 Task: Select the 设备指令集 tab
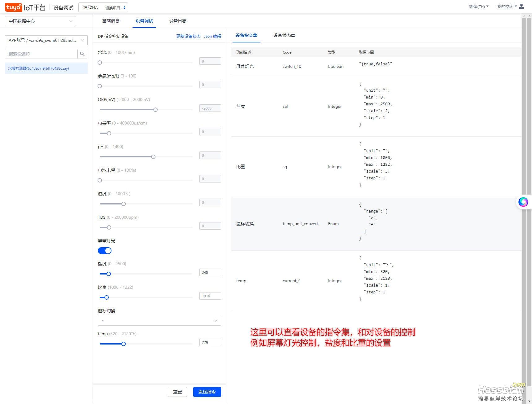click(x=246, y=35)
